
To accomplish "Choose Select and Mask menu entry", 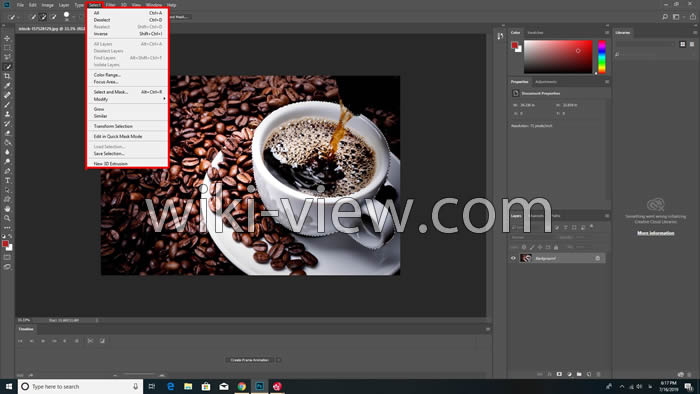I will [127, 92].
